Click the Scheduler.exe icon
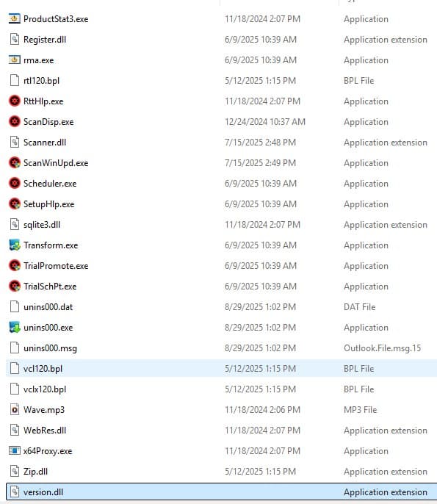Viewport: 437px width, 504px height. (15, 184)
